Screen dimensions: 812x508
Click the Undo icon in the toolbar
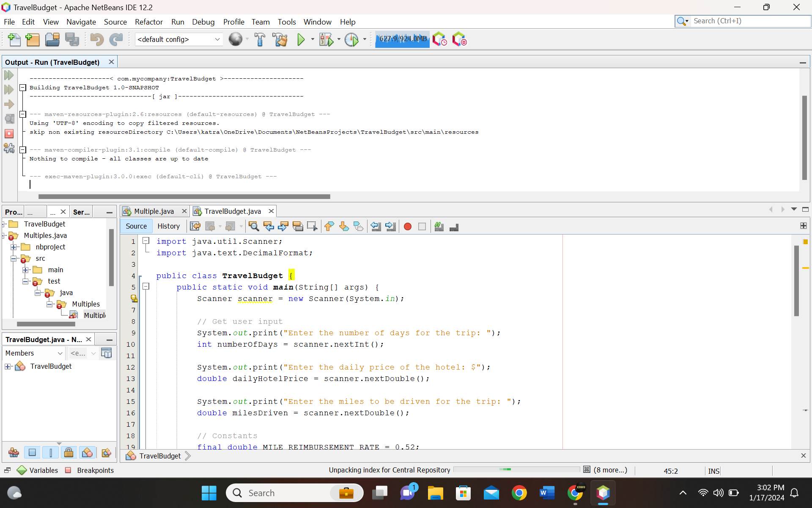point(96,39)
